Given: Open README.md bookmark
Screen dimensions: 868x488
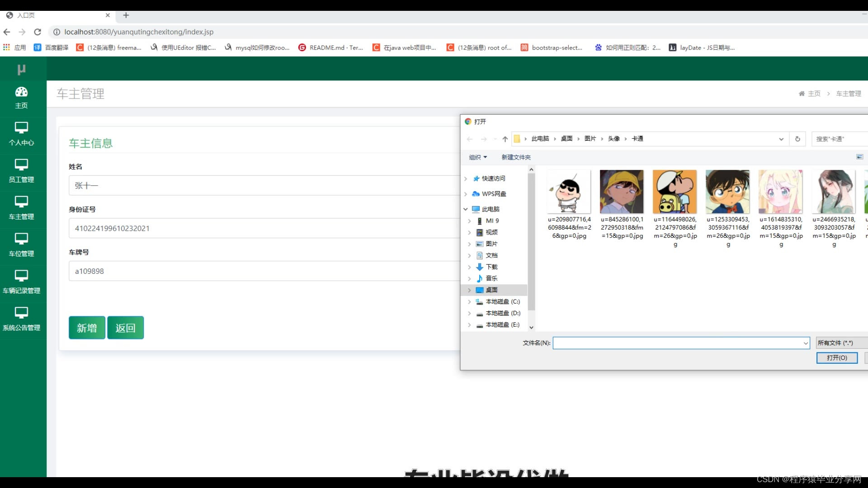Looking at the screenshot, I should point(331,47).
